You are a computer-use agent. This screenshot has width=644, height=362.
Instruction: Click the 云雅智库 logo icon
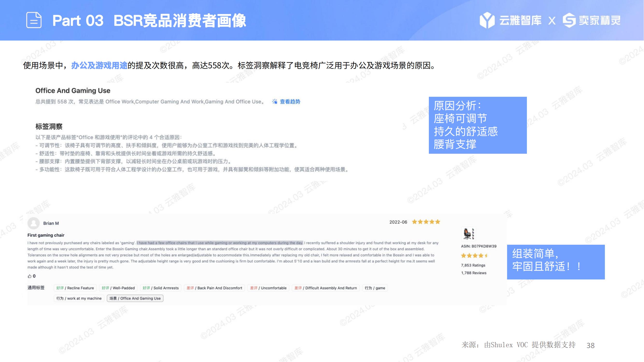pos(487,20)
